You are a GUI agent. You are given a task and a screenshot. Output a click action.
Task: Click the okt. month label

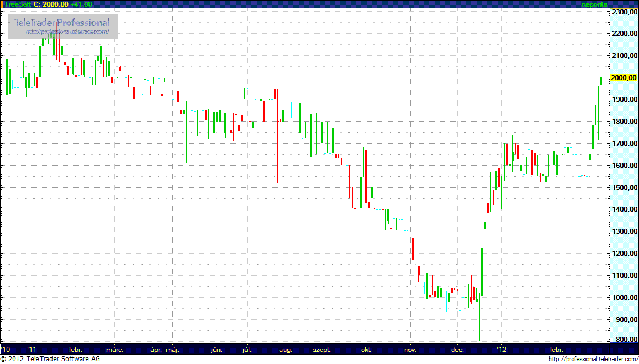tap(366, 349)
